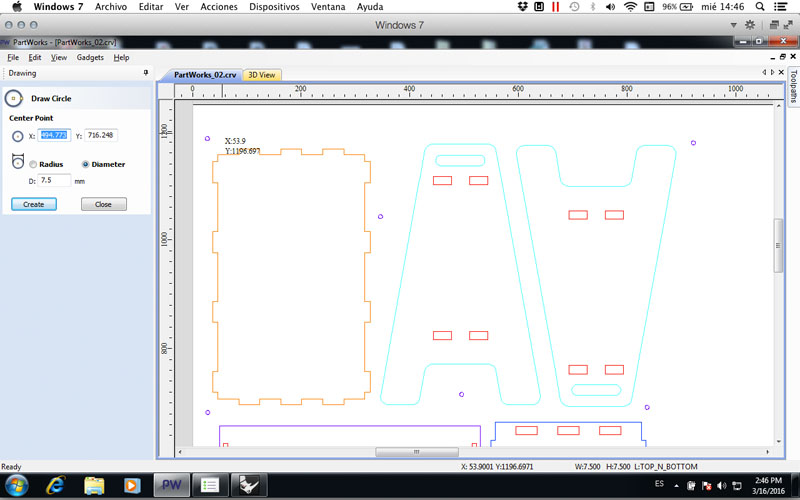Click the circle size icon beside Radius
This screenshot has height=500, width=800.
click(18, 161)
